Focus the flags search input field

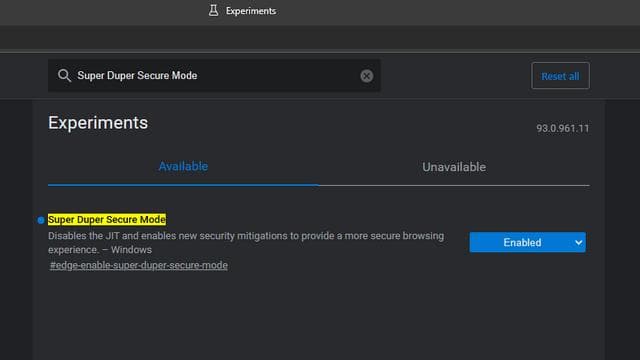tap(214, 76)
